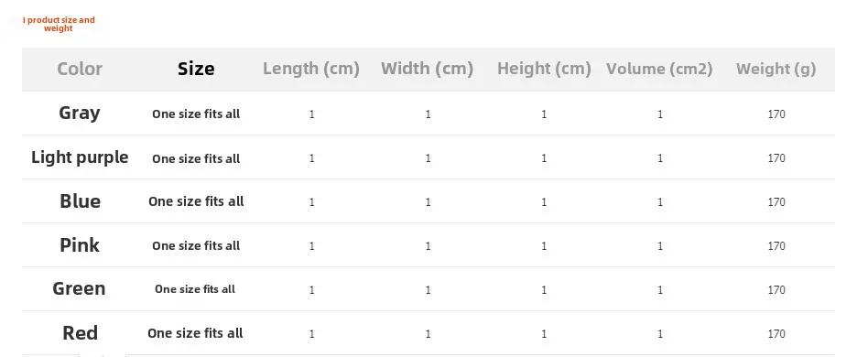
Task: Select the Pink color cell
Action: click(80, 245)
